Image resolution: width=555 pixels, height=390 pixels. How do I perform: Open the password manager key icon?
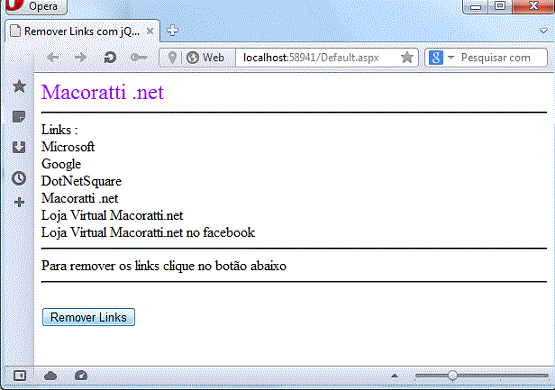[x=138, y=57]
